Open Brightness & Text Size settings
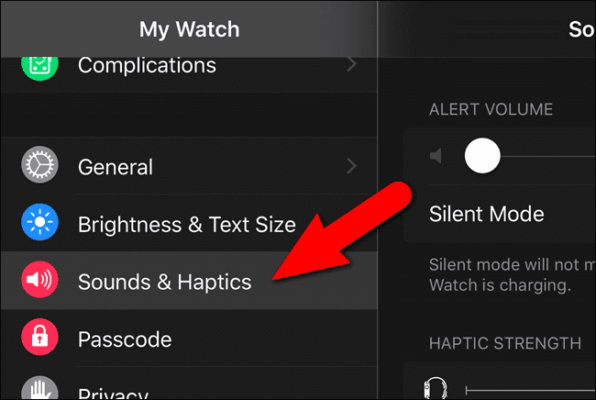The height and width of the screenshot is (400, 596). [x=189, y=223]
